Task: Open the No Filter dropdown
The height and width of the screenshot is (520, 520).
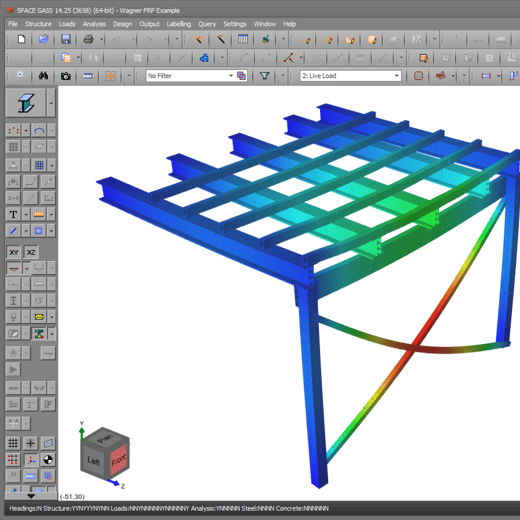Action: (x=231, y=76)
